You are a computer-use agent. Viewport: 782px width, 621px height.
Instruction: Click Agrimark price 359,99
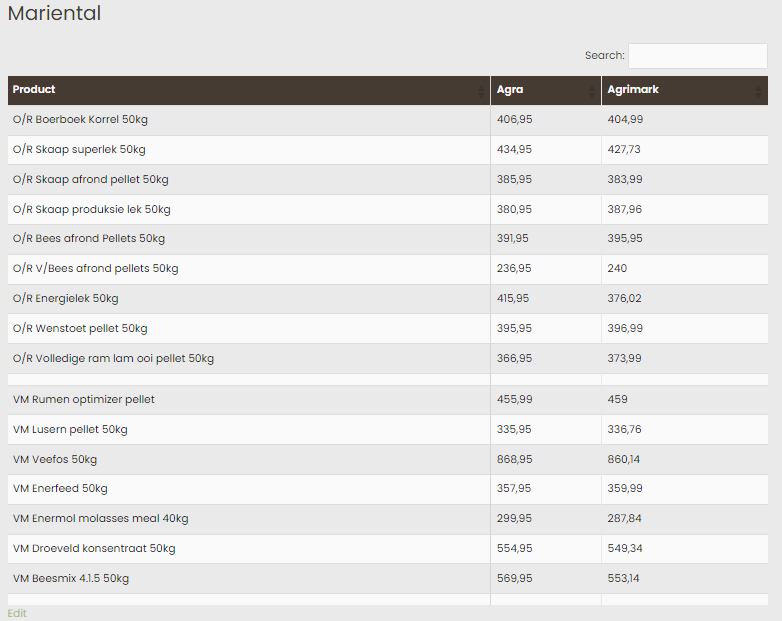pos(625,488)
